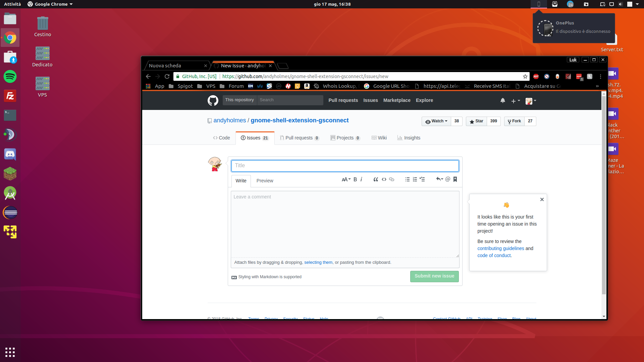Viewport: 644px width, 362px height.
Task: Open the profile avatar menu
Action: pos(530,101)
